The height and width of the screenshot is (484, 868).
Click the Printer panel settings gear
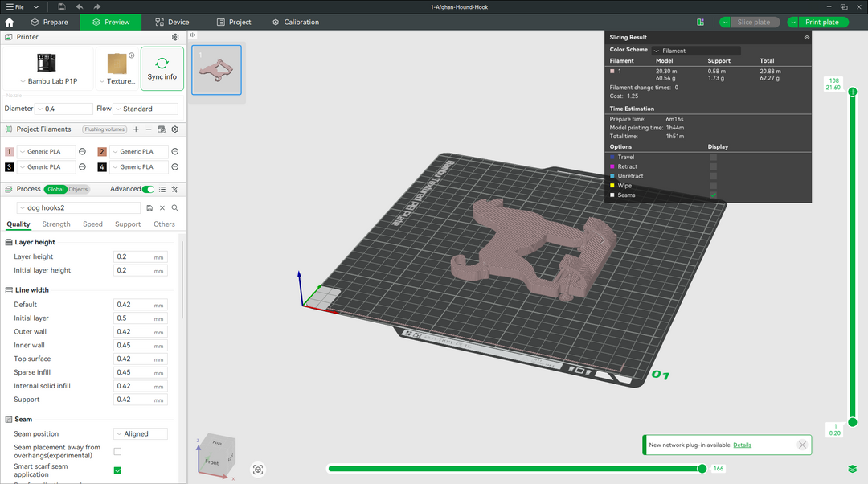tap(175, 36)
